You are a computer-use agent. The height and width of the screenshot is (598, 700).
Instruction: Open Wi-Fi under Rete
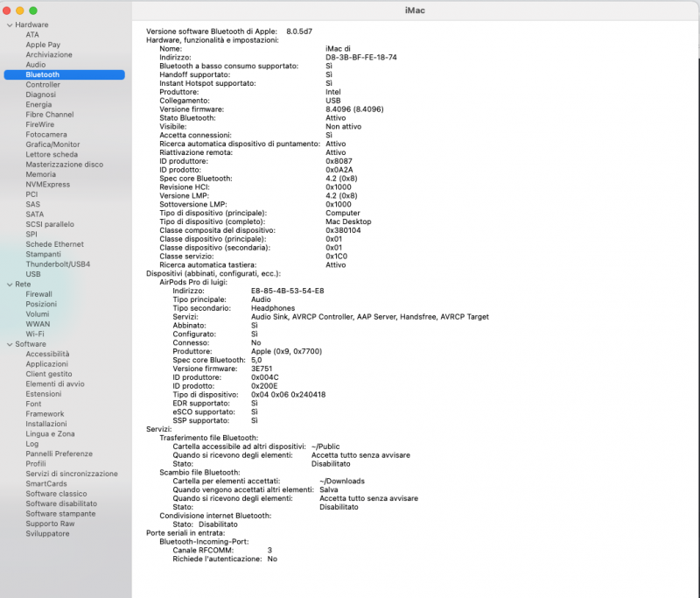(35, 334)
